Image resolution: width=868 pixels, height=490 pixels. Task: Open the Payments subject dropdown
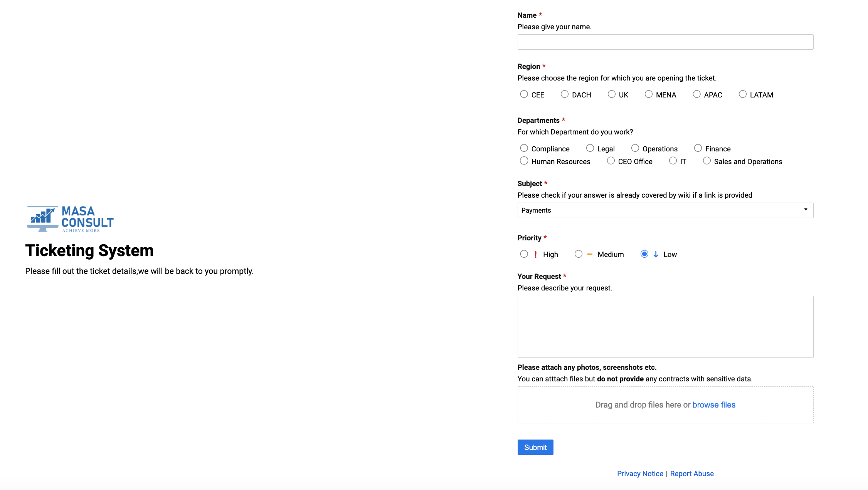[665, 210]
